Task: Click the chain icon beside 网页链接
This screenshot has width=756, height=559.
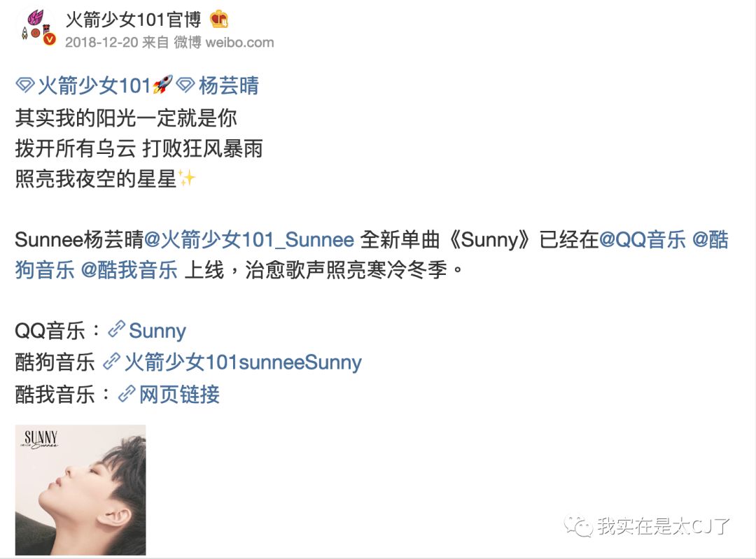Action: point(127,394)
